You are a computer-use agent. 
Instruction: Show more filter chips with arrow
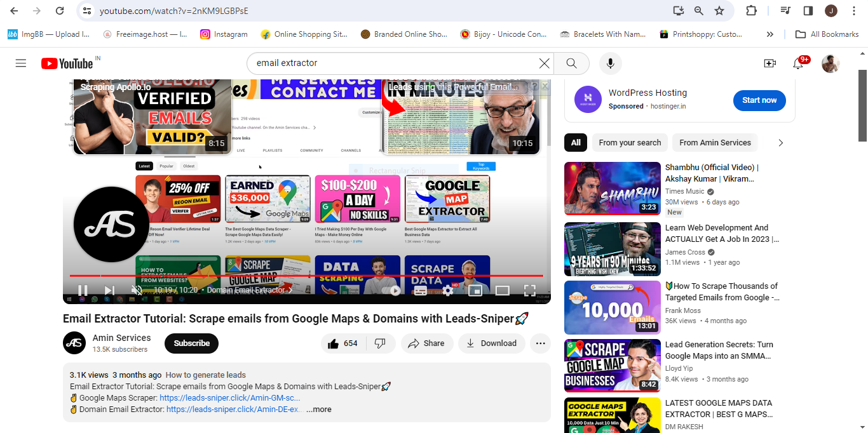[x=781, y=143]
